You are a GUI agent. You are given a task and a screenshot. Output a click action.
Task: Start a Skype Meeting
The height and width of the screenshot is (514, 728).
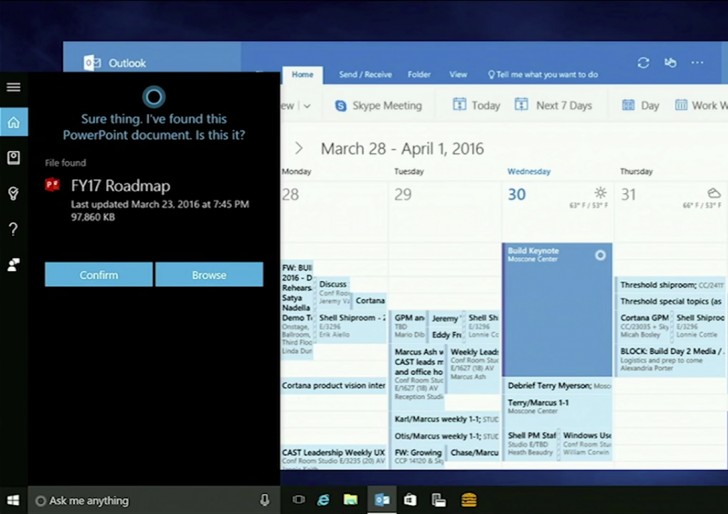[x=378, y=106]
